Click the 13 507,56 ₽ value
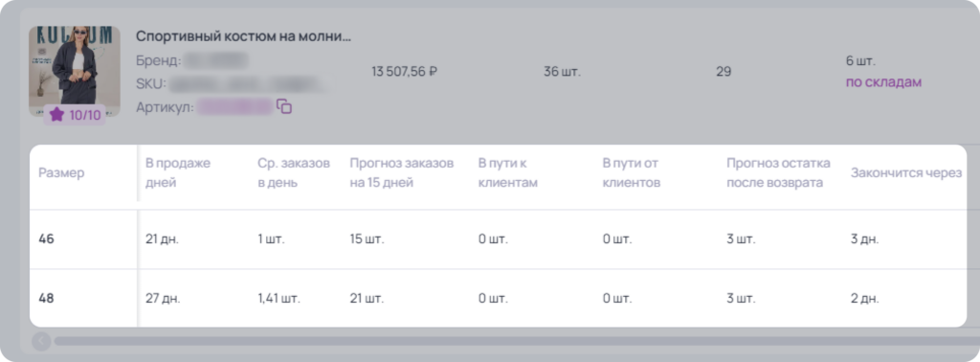Viewport: 980px width, 362px height. point(404,71)
